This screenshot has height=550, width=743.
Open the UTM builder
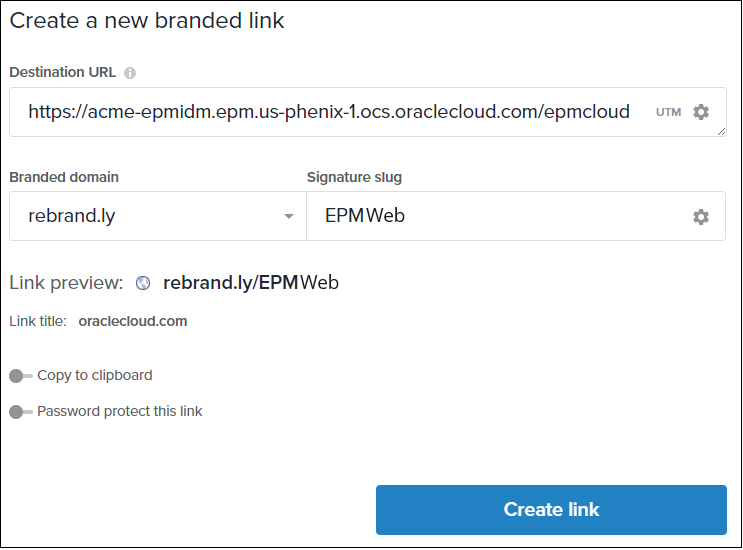pyautogui.click(x=668, y=112)
